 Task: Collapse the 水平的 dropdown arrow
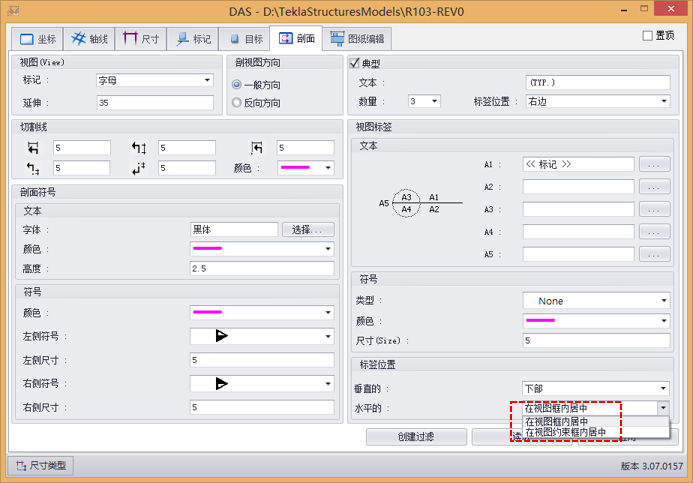[x=663, y=408]
